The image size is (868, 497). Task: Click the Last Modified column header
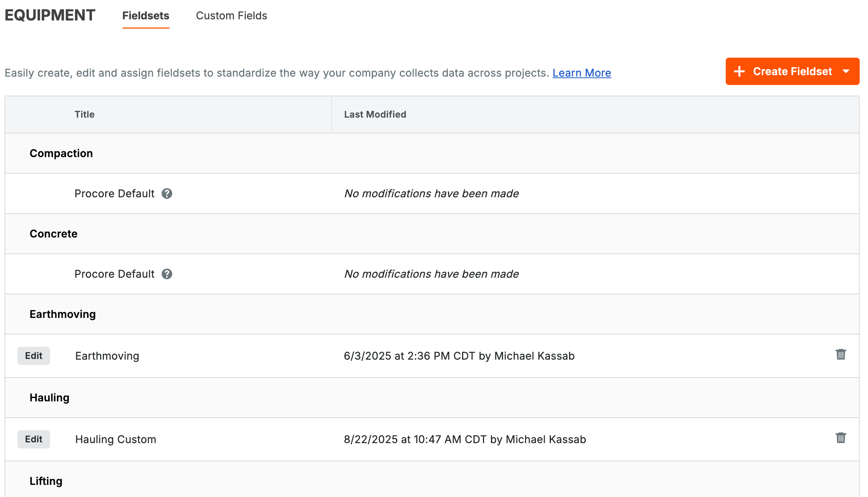[x=375, y=114]
